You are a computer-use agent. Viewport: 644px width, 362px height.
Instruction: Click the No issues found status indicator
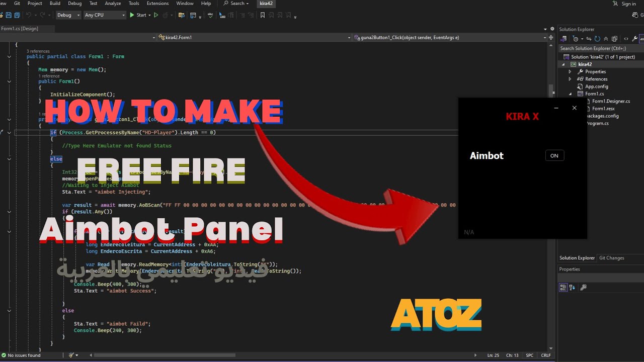click(21, 355)
